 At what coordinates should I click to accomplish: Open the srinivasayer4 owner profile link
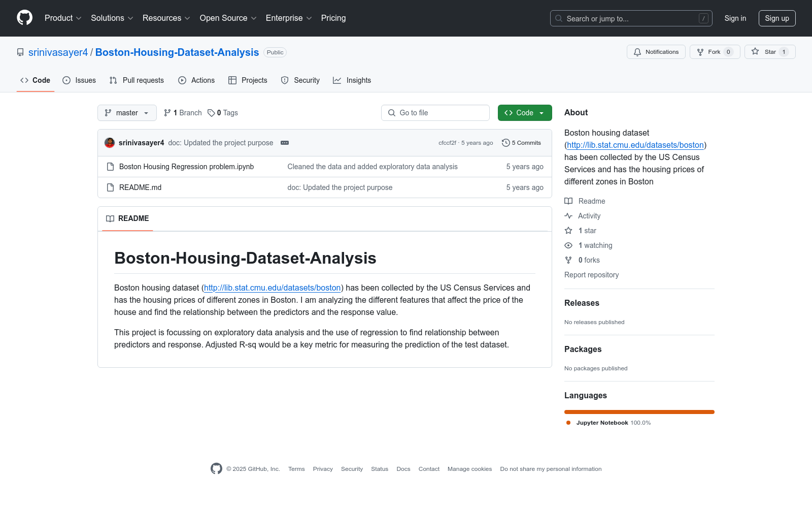point(58,52)
